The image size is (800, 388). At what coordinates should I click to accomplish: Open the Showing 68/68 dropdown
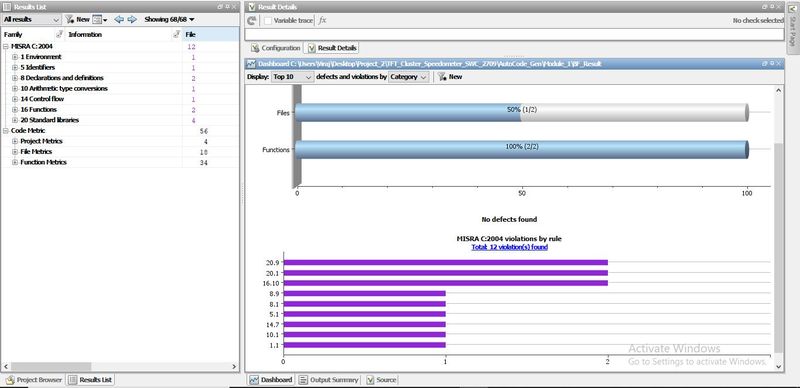pyautogui.click(x=169, y=19)
